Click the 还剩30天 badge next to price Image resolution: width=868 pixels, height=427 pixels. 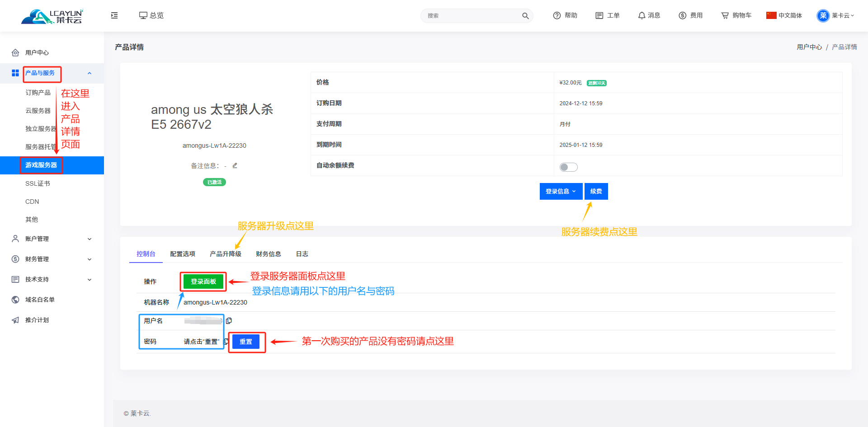coord(597,83)
